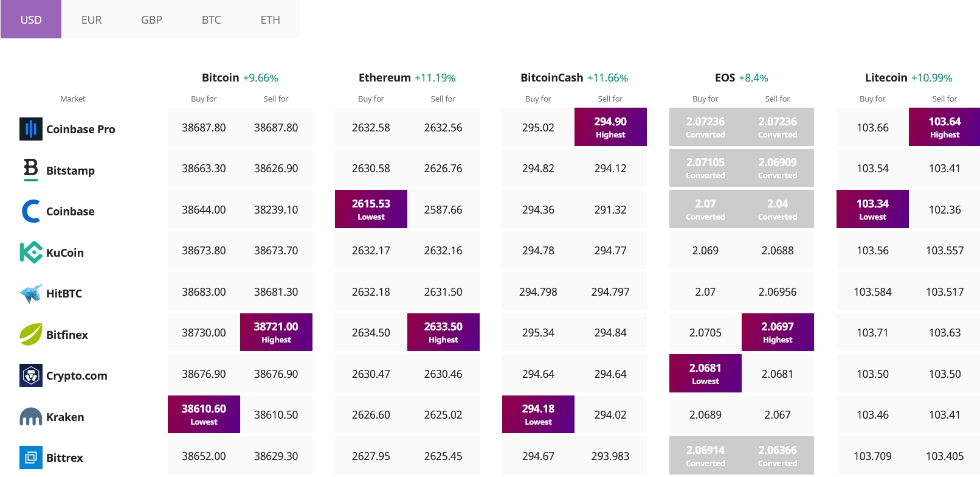Open the HitBTC market name
This screenshot has height=477, width=980.
pyautogui.click(x=64, y=293)
